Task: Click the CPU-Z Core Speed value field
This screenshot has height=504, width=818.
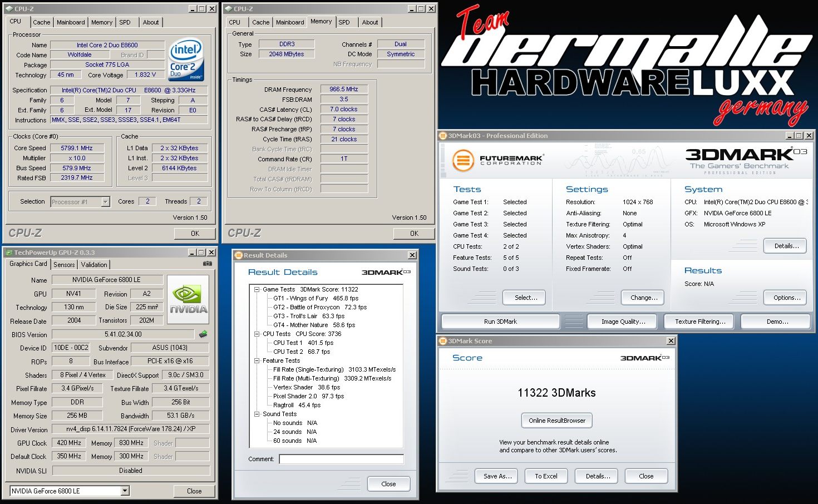Action: pos(77,148)
